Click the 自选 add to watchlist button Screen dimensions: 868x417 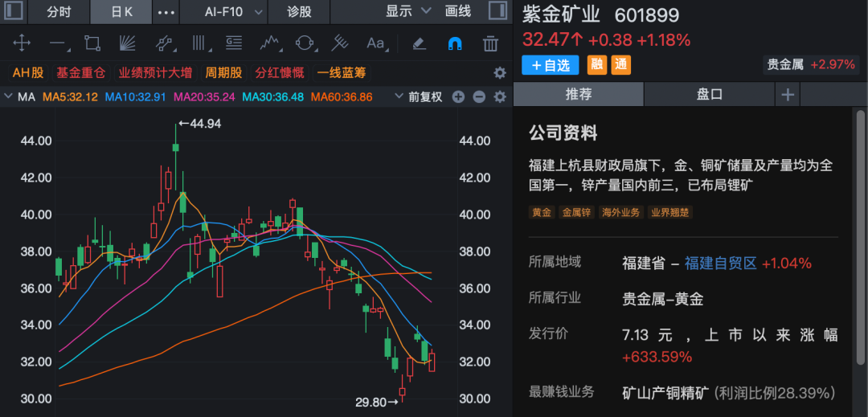[x=551, y=65]
